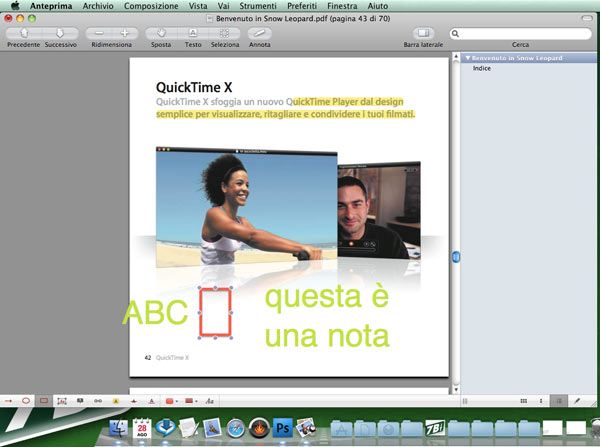Open the font panel from annotation bar

point(210,400)
